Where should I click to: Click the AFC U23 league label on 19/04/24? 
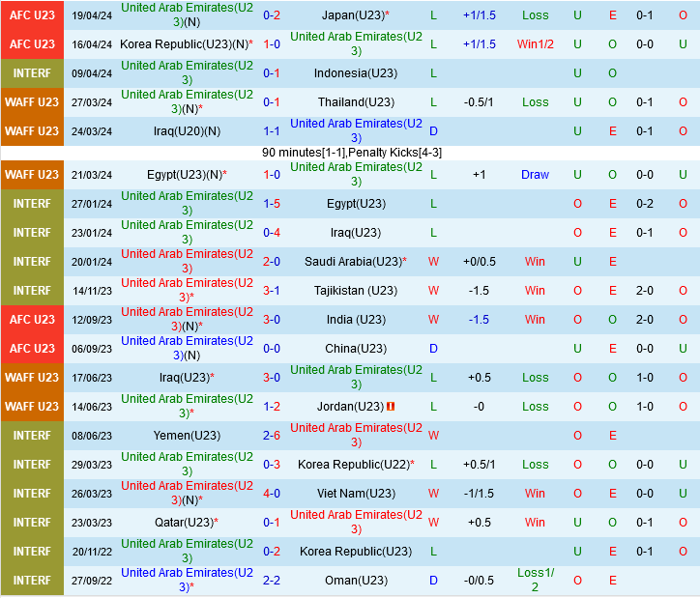pos(32,15)
